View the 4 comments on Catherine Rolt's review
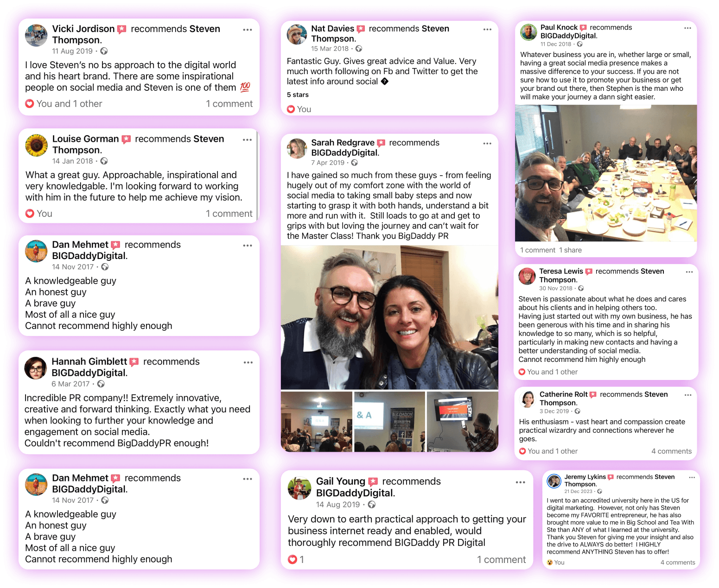This screenshot has width=719, height=588. (671, 451)
